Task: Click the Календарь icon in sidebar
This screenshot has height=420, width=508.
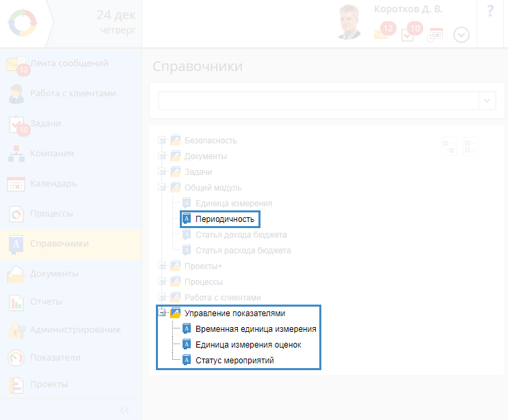Action: [x=16, y=184]
